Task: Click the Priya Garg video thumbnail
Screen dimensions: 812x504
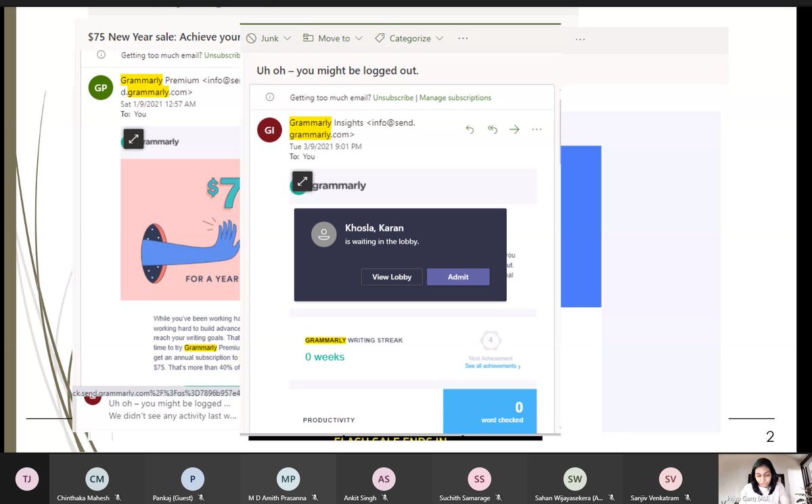Action: [x=765, y=479]
